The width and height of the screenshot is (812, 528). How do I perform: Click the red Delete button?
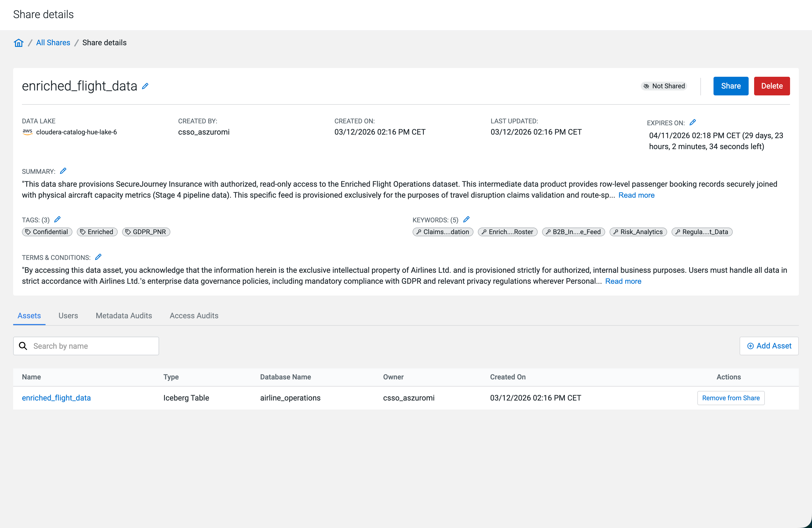tap(772, 86)
